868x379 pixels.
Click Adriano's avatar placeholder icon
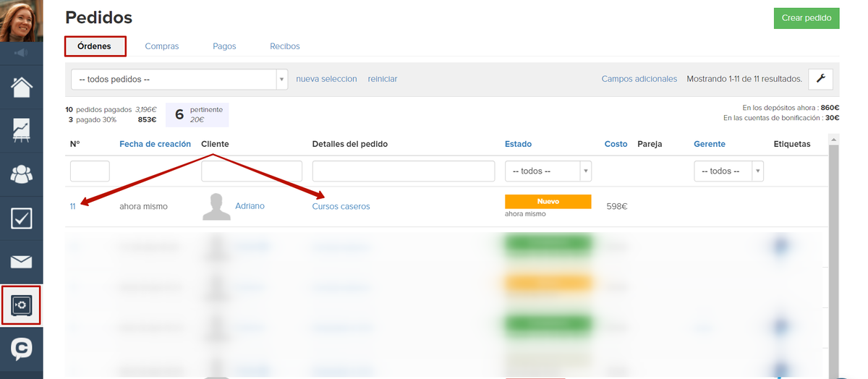tap(216, 206)
